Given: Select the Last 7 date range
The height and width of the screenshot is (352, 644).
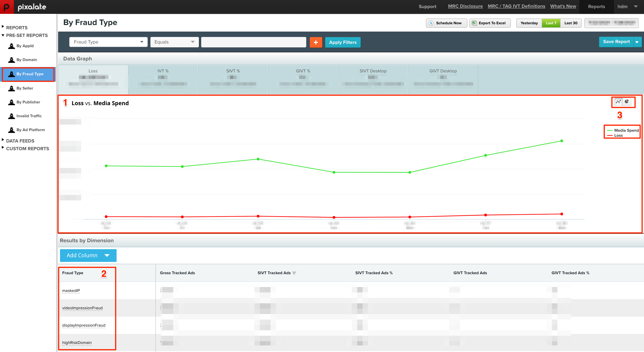Looking at the screenshot, I should point(551,23).
